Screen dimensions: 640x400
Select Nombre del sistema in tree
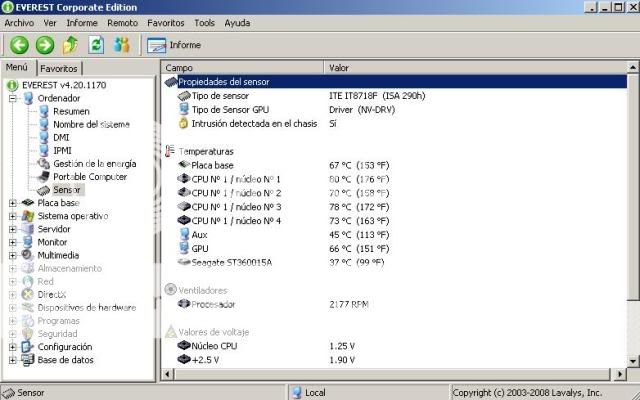[x=91, y=124]
